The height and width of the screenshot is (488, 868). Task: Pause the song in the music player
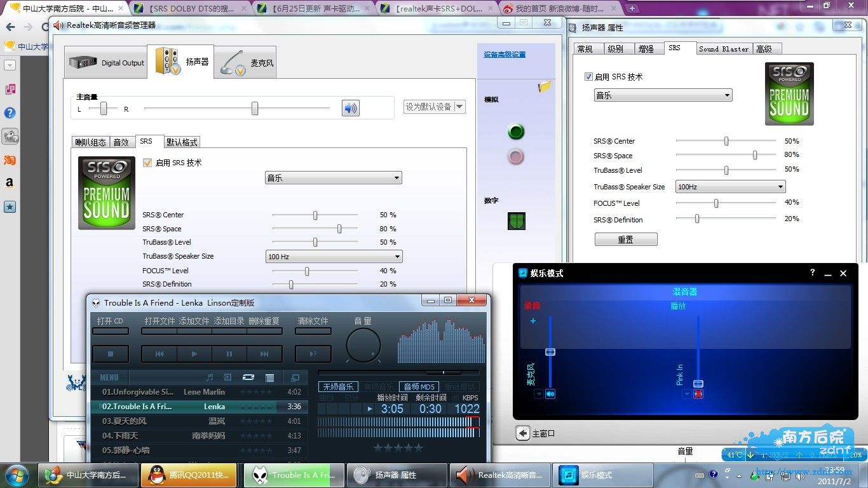pyautogui.click(x=229, y=354)
